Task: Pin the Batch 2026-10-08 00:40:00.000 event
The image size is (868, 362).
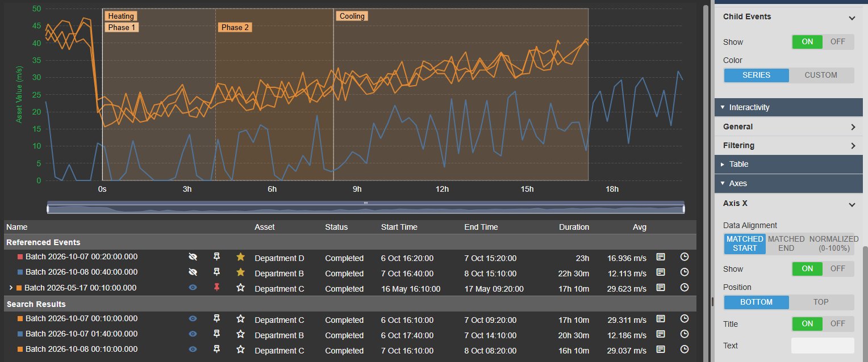Action: [216, 272]
